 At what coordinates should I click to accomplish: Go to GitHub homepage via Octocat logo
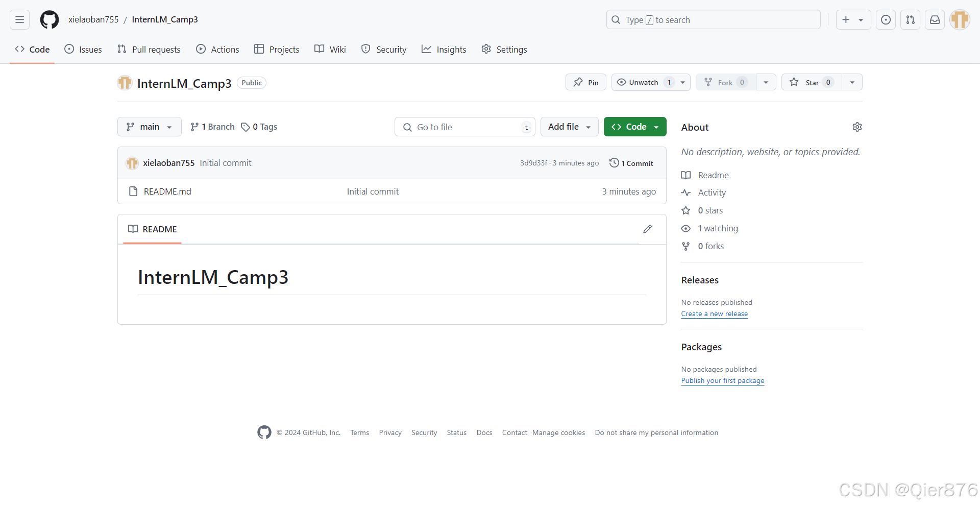[x=50, y=20]
